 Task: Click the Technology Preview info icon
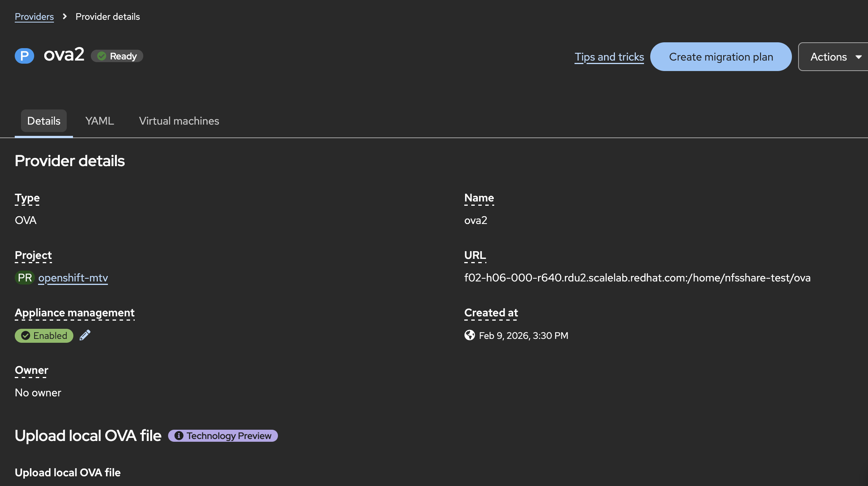click(179, 436)
